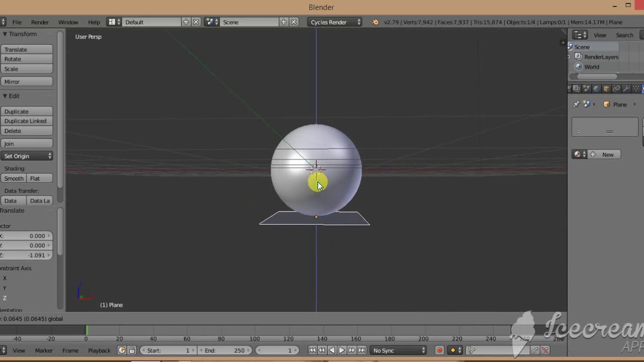Open the Modifiers wrench tab icon

point(626,89)
